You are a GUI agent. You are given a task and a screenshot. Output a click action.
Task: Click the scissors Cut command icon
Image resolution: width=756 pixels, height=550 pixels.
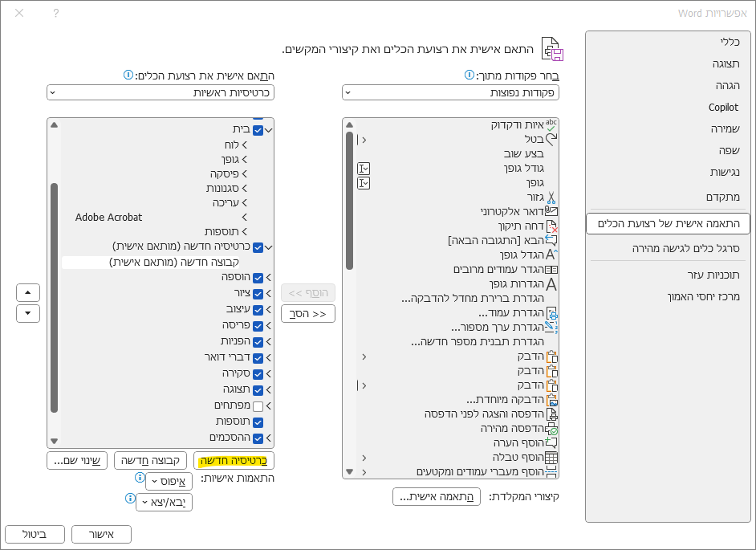point(551,197)
